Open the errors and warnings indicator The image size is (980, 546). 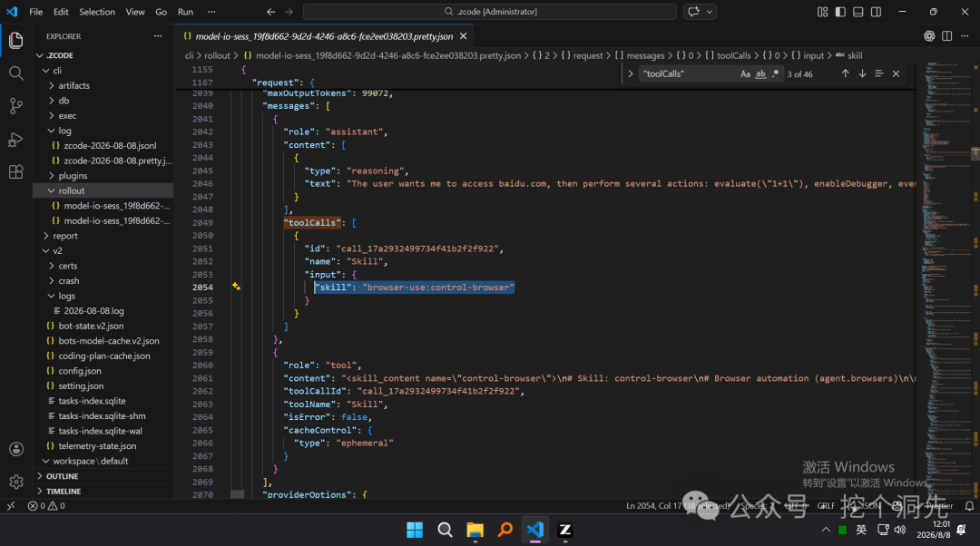tap(46, 506)
